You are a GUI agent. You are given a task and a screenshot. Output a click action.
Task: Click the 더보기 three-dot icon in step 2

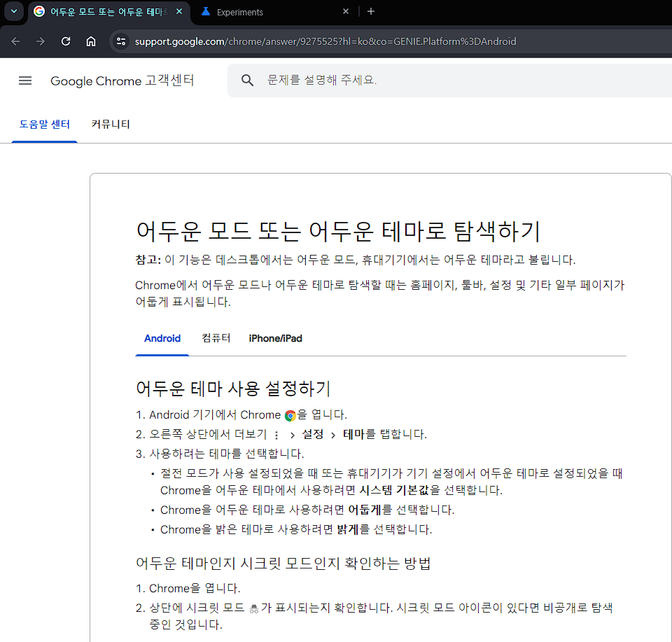click(276, 435)
